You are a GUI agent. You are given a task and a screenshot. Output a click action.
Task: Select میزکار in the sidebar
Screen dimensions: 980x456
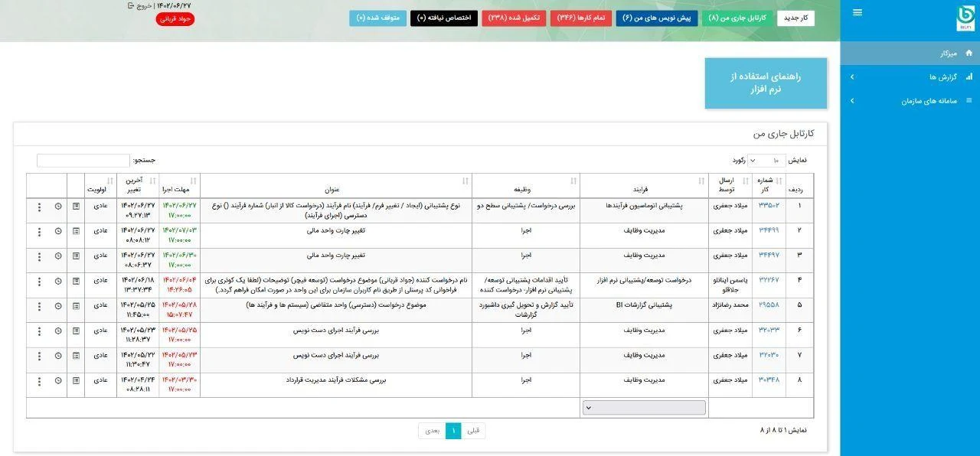click(x=910, y=54)
